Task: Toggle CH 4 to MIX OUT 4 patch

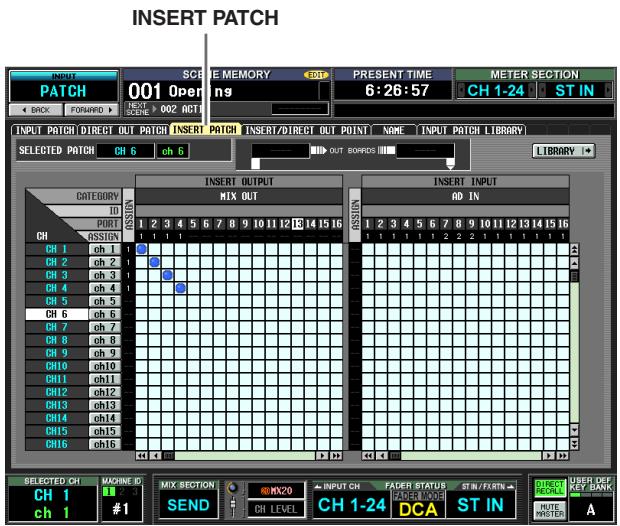Action: (181, 288)
